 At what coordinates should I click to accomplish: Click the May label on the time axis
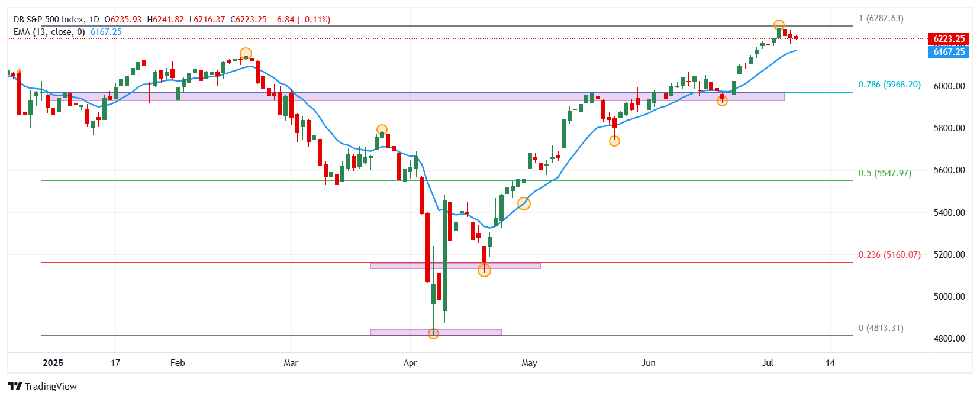pos(530,363)
